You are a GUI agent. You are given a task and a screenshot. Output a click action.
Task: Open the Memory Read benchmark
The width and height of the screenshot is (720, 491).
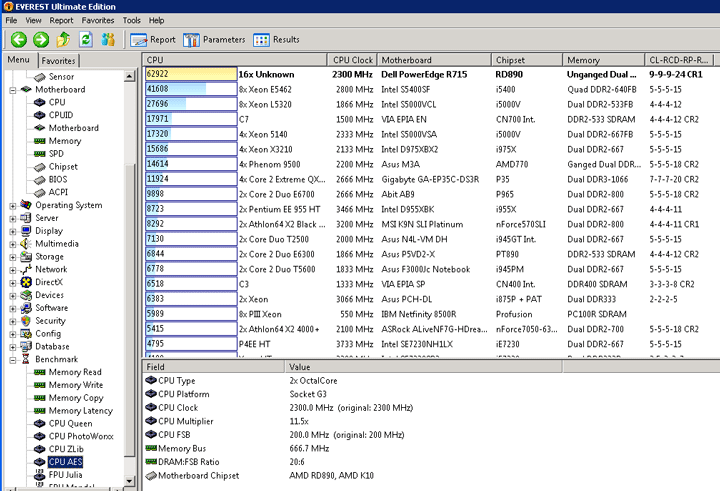tap(75, 372)
